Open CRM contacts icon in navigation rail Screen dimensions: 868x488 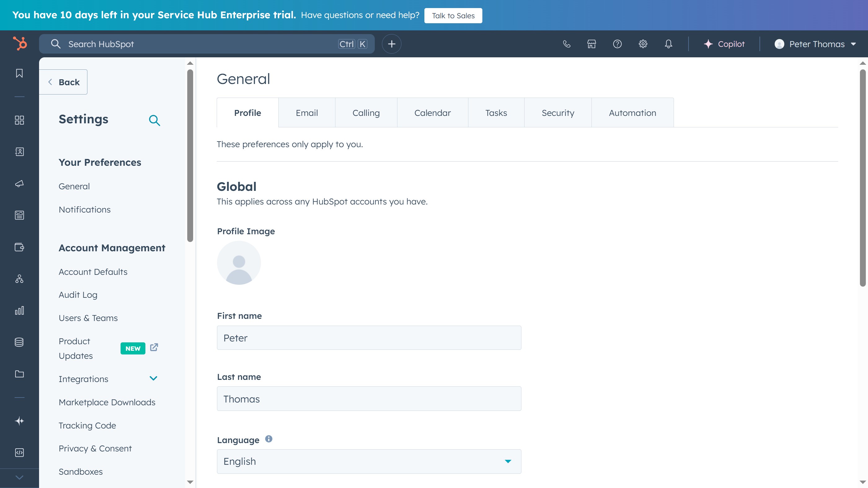(19, 152)
